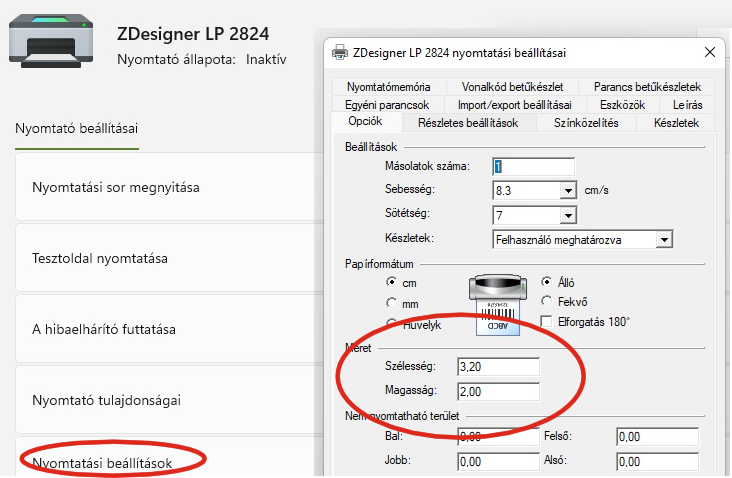Screen dimensions: 732x478
Task: Switch to the Vonalkód betűkészlet tab
Action: click(512, 87)
